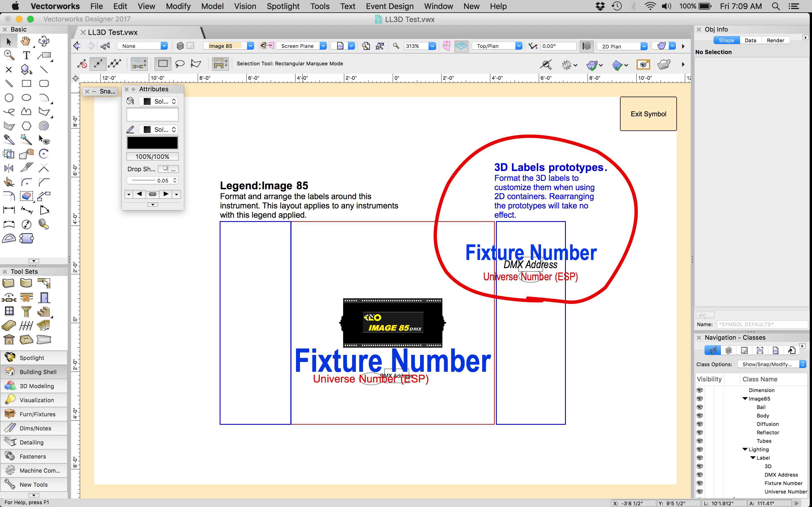
Task: Select the Text tool in the Basic palette
Action: 26,55
